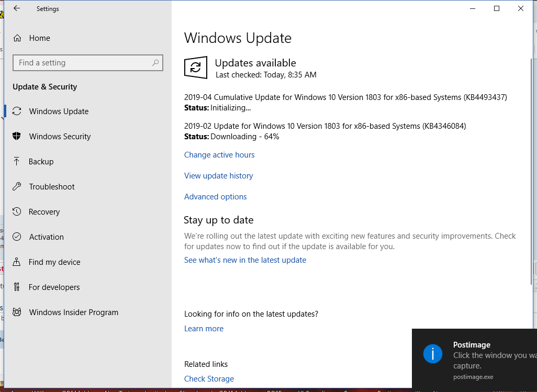Click "Looking for info on the latest updates?" text

tap(251, 314)
